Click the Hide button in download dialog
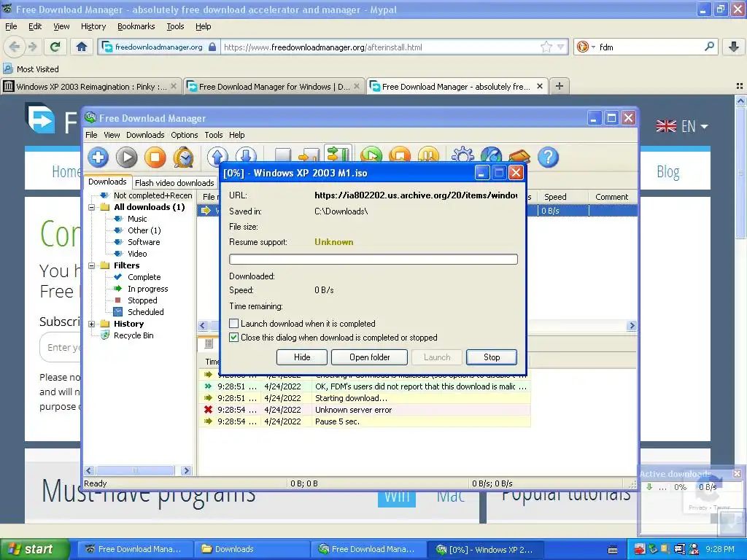The width and height of the screenshot is (747, 560). 301,357
